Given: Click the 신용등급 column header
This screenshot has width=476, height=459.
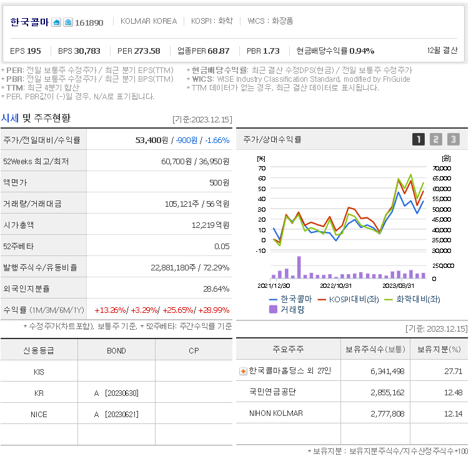Looking at the screenshot, I should coord(39,350).
